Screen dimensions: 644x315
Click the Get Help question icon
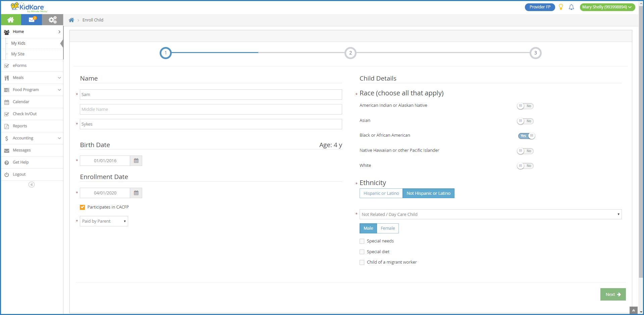6,163
